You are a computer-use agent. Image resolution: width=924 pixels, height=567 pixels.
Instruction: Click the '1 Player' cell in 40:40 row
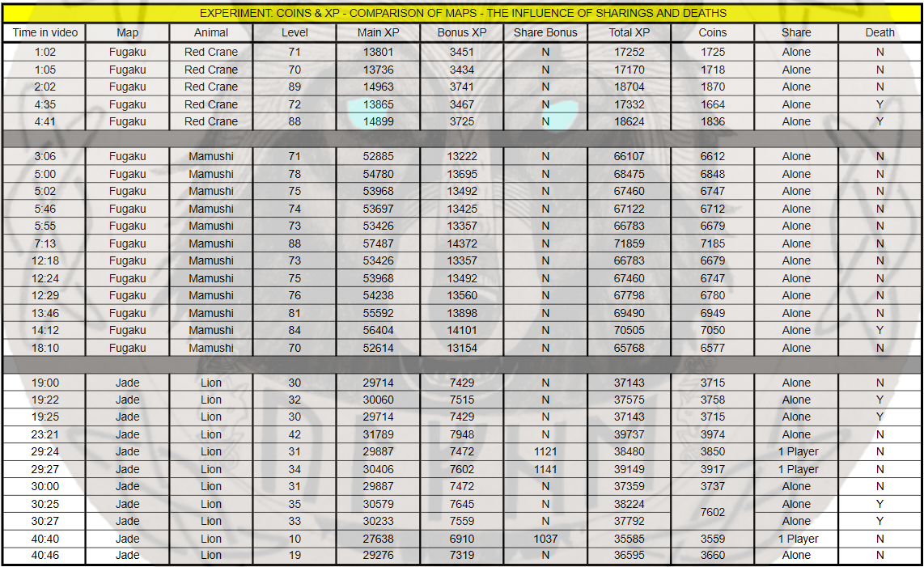[x=797, y=539]
